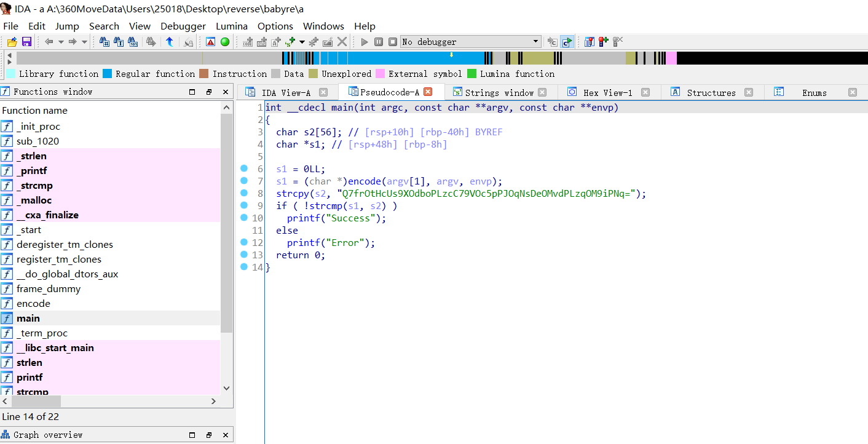Open the Edit menu
This screenshot has height=444, width=868.
pos(37,26)
